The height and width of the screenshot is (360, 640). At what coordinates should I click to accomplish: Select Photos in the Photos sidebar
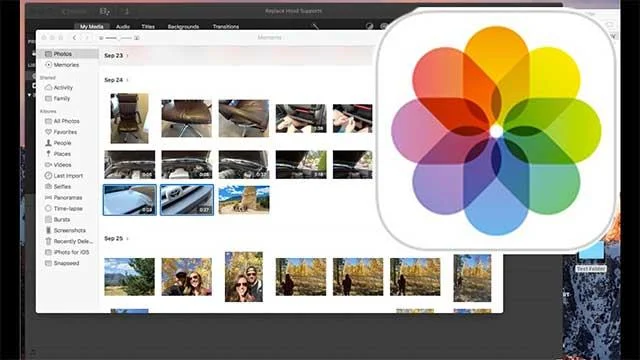[67, 54]
